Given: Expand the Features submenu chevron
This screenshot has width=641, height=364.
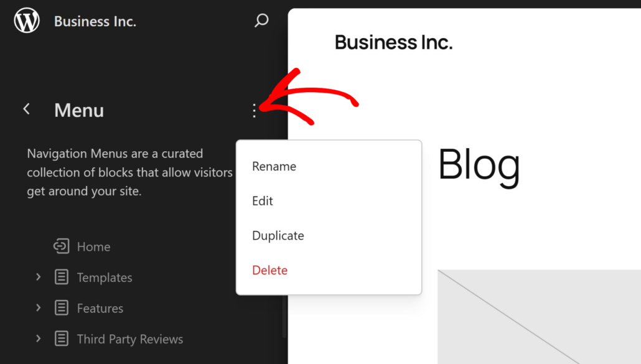Looking at the screenshot, I should pyautogui.click(x=38, y=307).
